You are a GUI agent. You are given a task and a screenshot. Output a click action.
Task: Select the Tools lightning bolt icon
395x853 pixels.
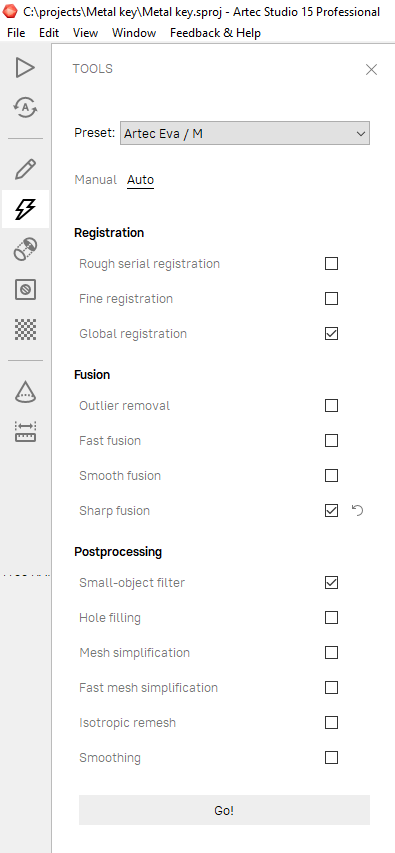[x=25, y=209]
